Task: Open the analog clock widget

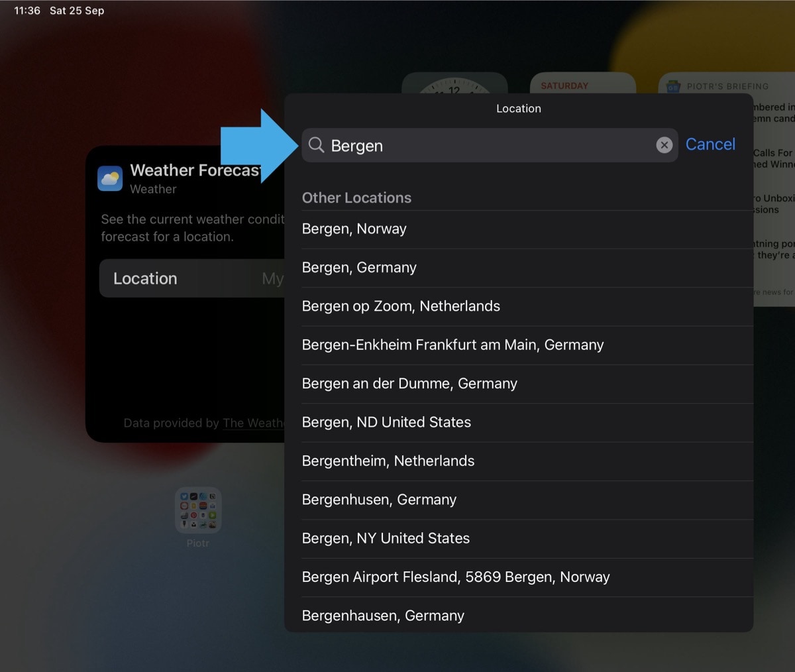Action: [x=454, y=84]
